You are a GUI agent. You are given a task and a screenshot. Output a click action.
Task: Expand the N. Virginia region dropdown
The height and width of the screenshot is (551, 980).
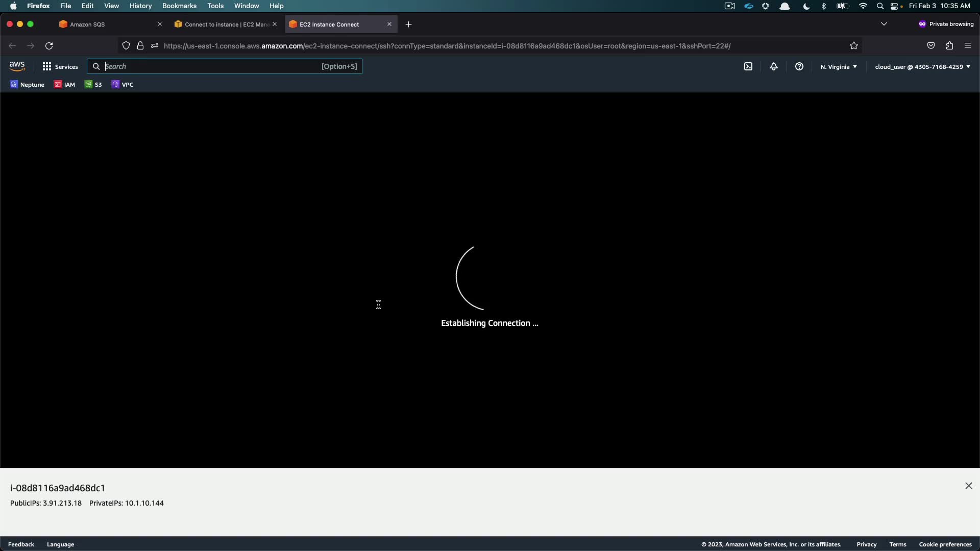tap(839, 67)
